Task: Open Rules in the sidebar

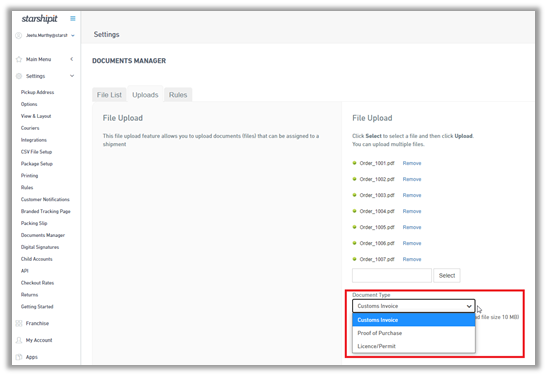Action: point(27,187)
